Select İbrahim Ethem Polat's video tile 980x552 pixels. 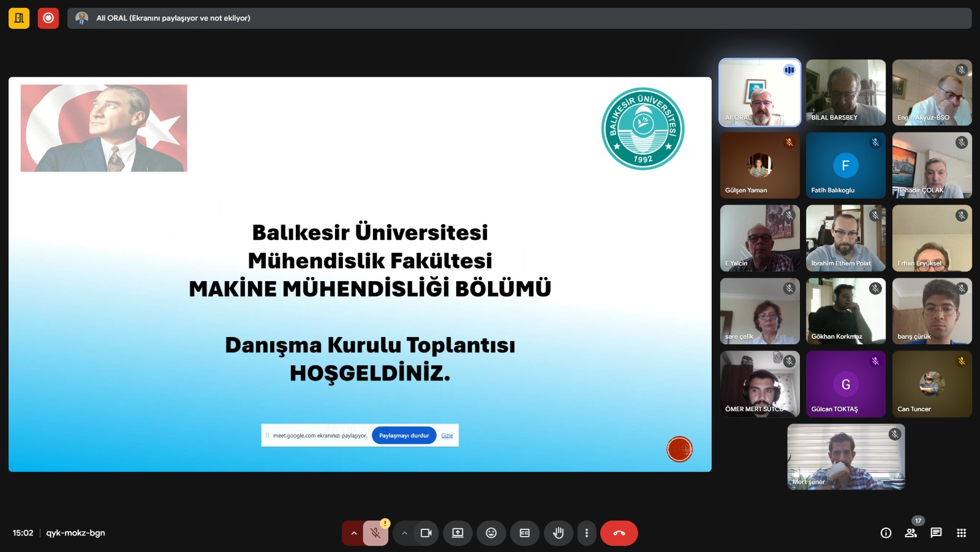846,238
